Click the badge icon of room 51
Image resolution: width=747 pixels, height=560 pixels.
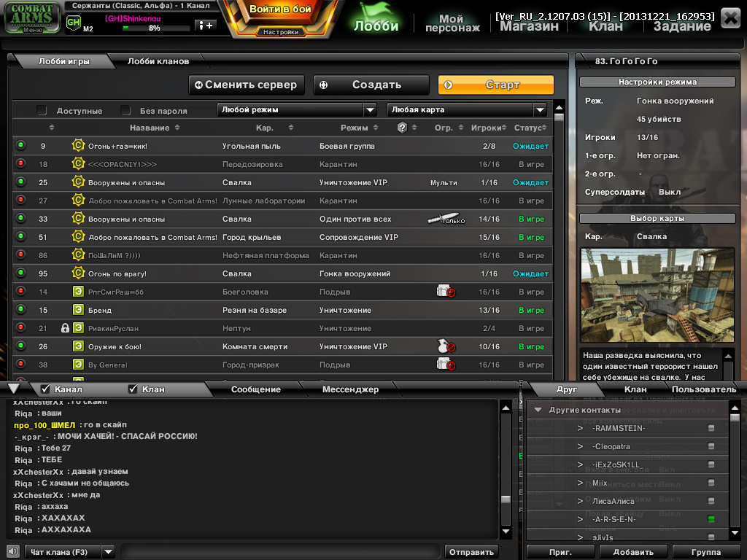coord(78,237)
